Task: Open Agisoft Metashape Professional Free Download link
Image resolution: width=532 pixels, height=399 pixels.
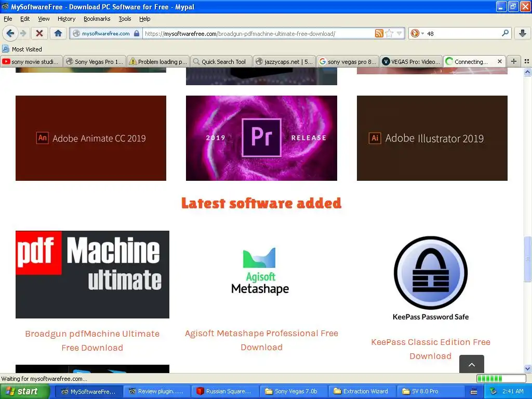Action: coord(262,340)
